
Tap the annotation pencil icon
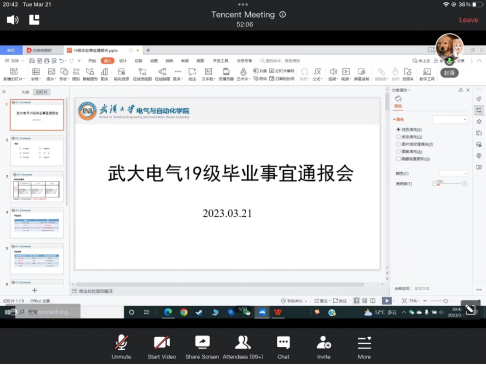tap(470, 309)
